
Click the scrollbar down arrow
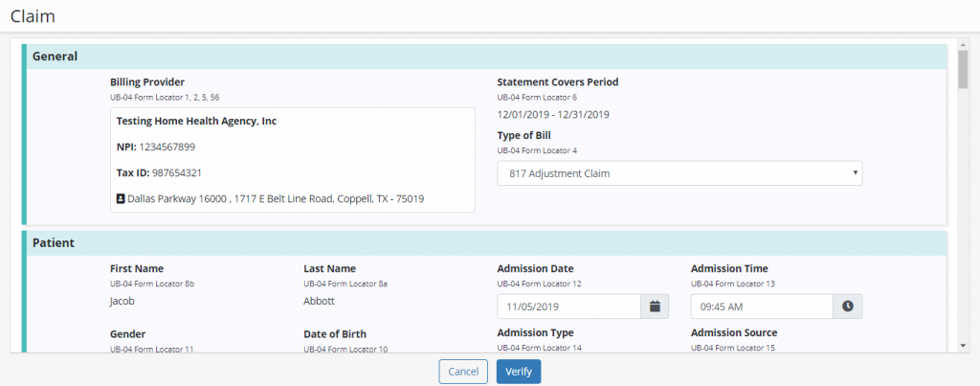pyautogui.click(x=964, y=346)
